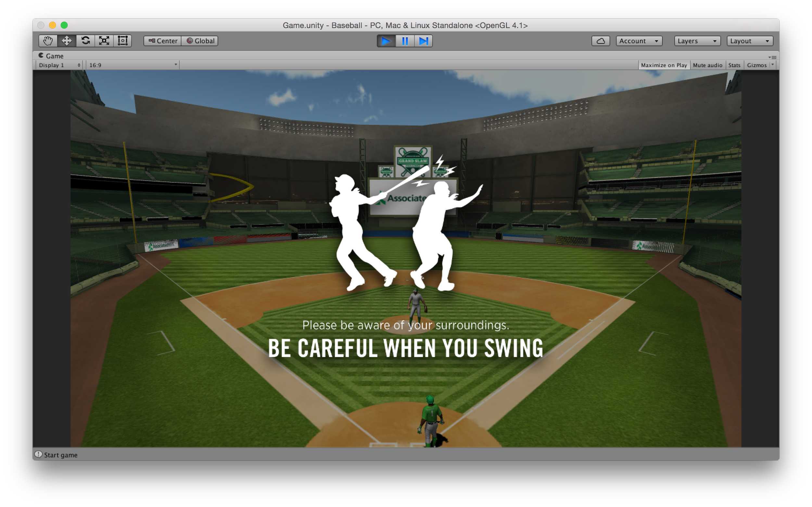The width and height of the screenshot is (812, 507).
Task: Select the Scale tool
Action: click(x=104, y=41)
